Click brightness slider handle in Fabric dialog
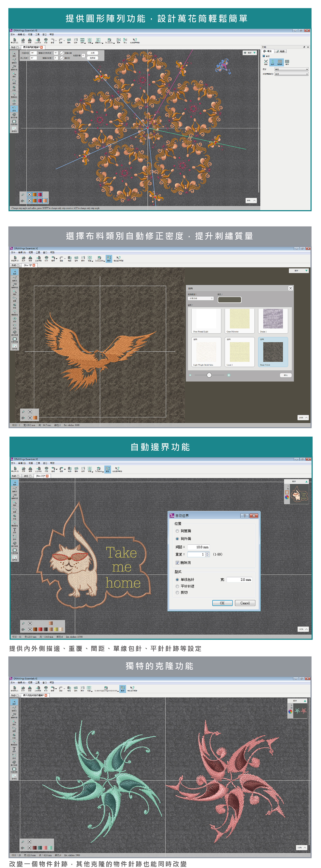 pyautogui.click(x=209, y=375)
